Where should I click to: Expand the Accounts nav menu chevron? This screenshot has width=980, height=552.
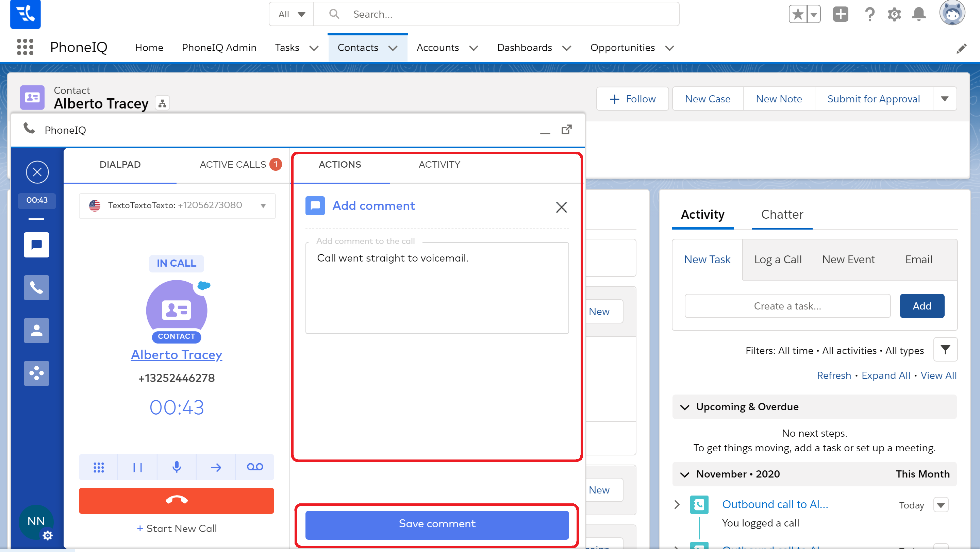point(474,48)
